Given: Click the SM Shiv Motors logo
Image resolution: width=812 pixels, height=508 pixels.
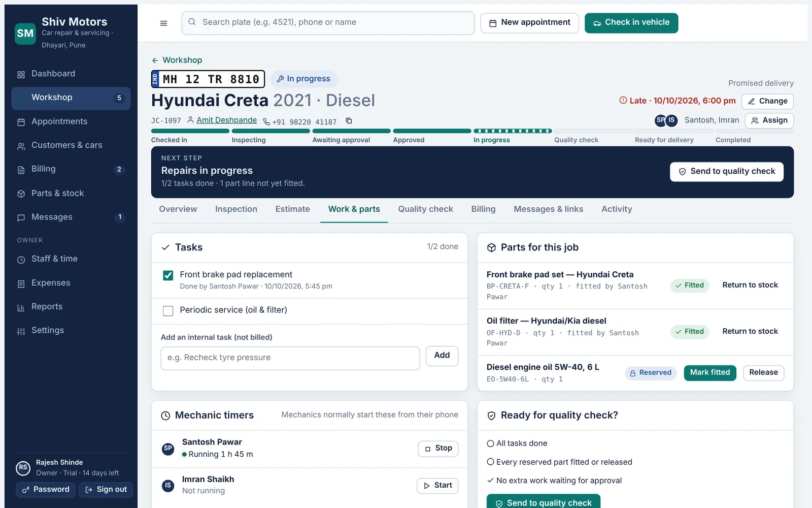Looking at the screenshot, I should click(x=25, y=34).
